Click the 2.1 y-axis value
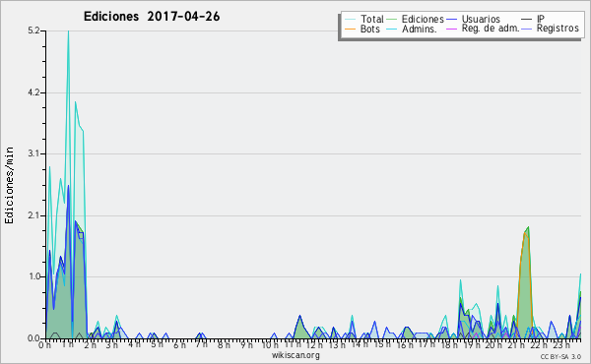Image resolution: width=591 pixels, height=364 pixels. (x=33, y=215)
